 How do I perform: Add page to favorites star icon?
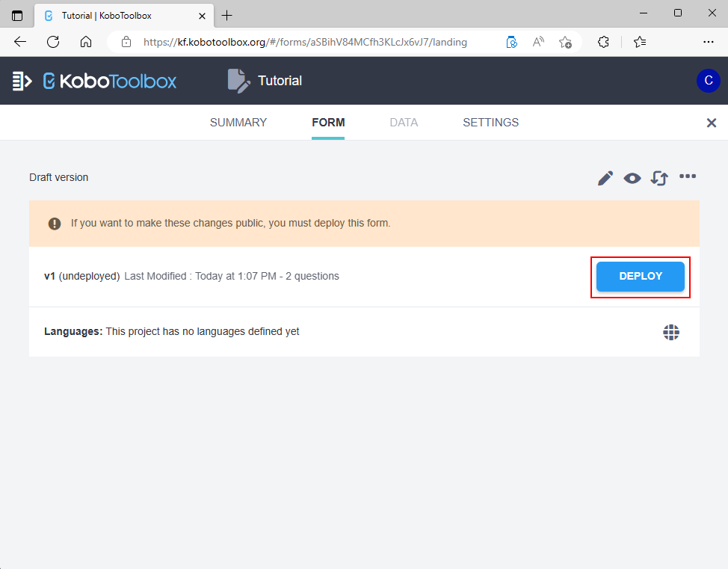(x=565, y=42)
